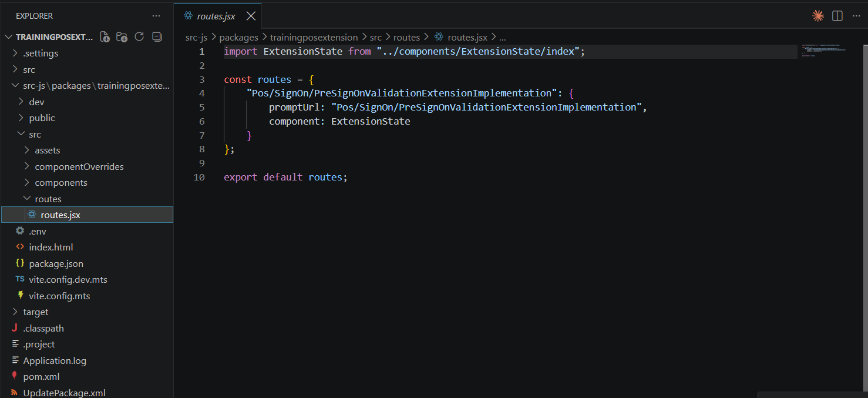Image resolution: width=868 pixels, height=398 pixels.
Task: Click the React icon beside routes.jsx in the file tree
Action: point(32,215)
